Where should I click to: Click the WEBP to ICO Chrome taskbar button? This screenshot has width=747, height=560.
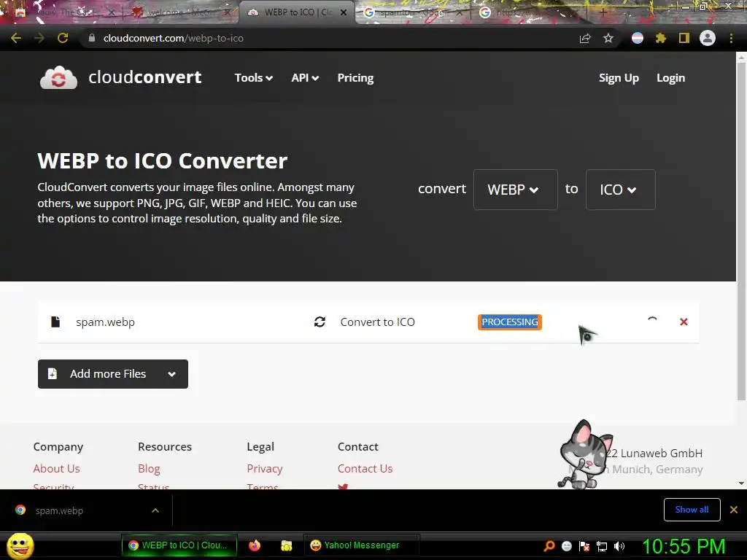tap(179, 545)
